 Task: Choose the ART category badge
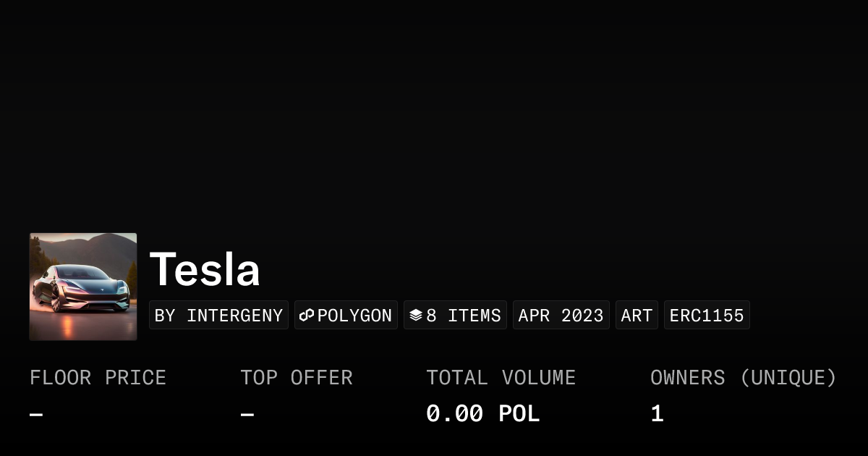637,316
